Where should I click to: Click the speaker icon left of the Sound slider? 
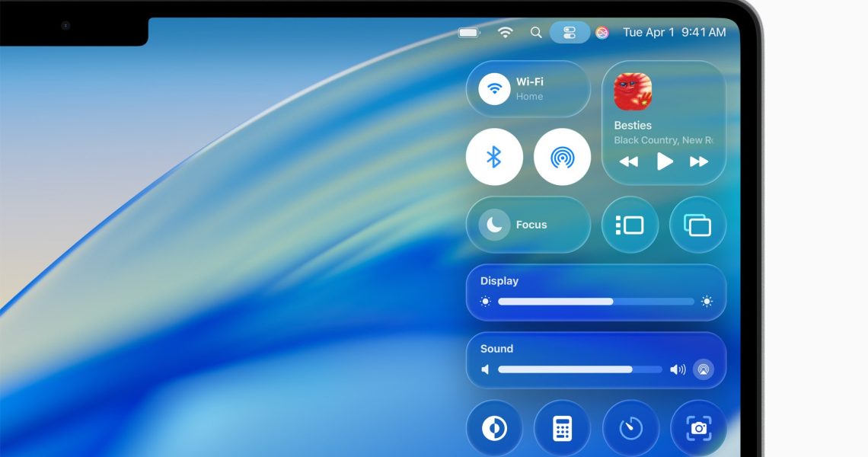(x=485, y=369)
